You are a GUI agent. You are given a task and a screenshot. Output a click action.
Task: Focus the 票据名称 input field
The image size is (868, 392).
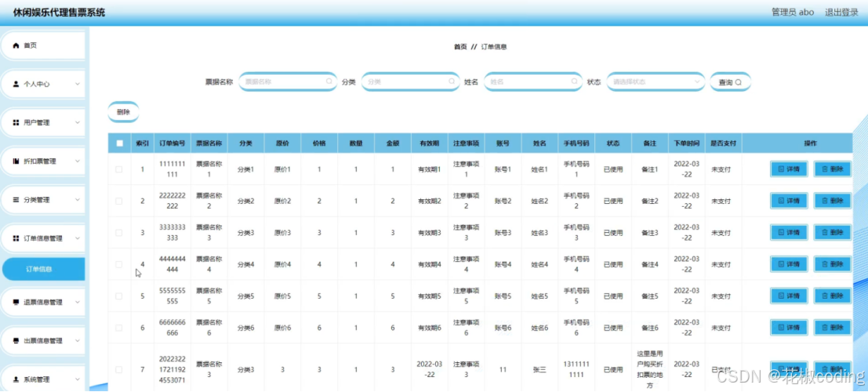(x=288, y=82)
